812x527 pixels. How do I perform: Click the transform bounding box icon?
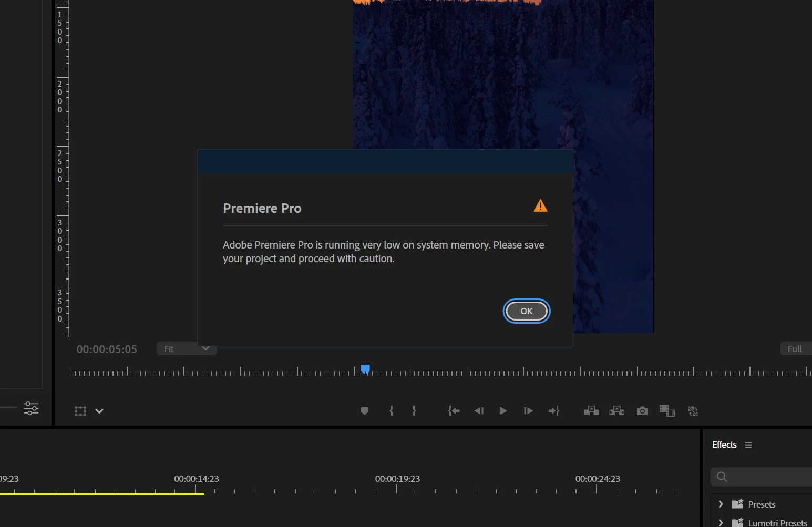[80, 411]
